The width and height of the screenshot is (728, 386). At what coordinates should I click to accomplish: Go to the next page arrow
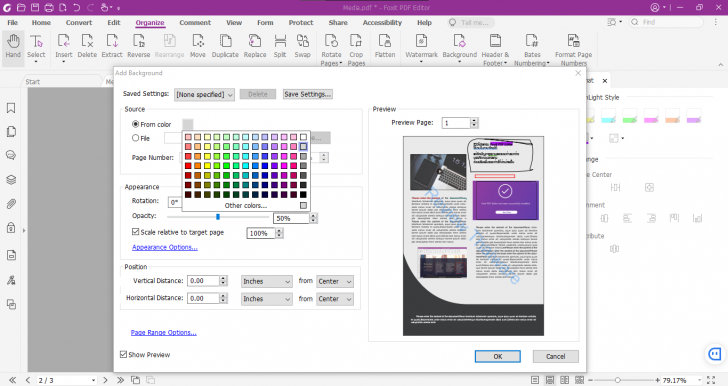[x=105, y=380]
